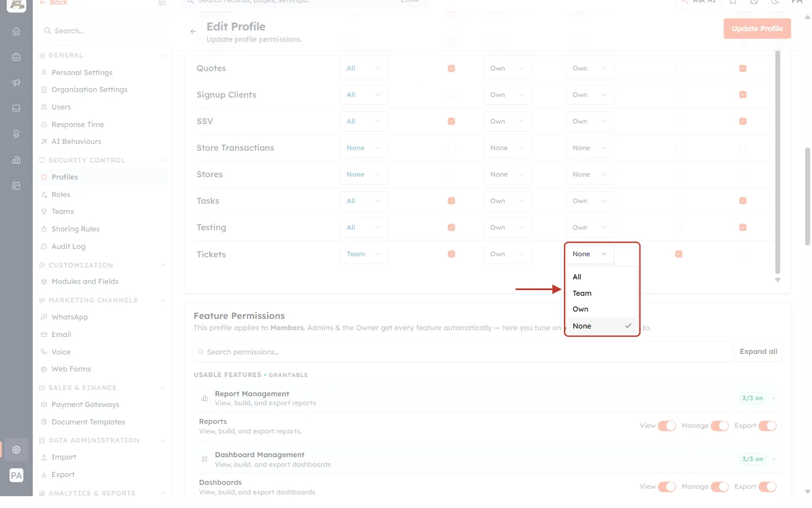812x508 pixels.
Task: Click the briefcase icon in left rail
Action: [x=16, y=56]
